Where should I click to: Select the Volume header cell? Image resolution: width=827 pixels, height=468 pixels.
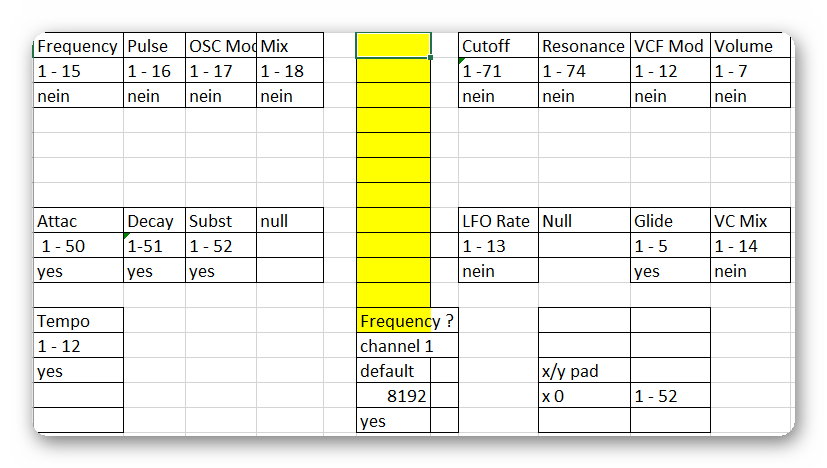click(x=751, y=46)
